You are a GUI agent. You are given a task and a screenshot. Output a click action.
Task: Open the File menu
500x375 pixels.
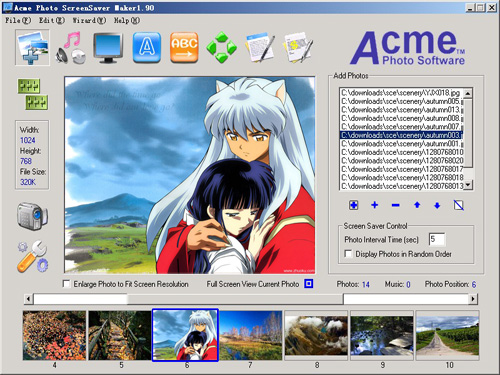(18, 21)
